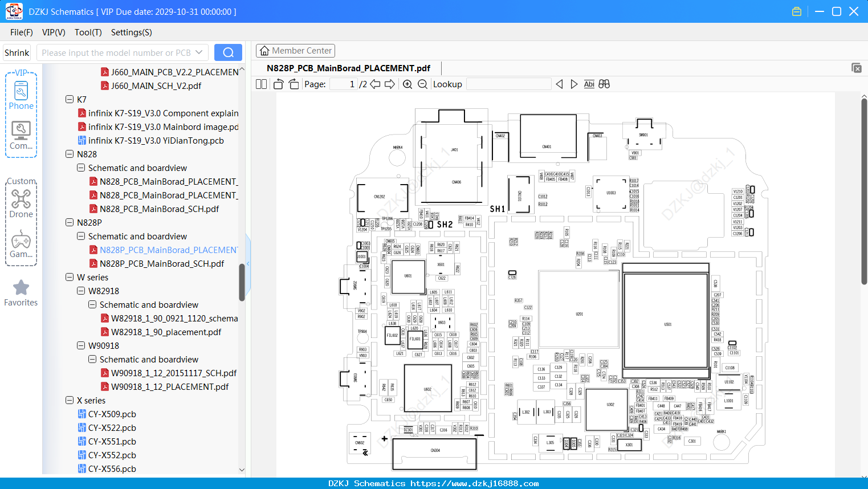The height and width of the screenshot is (489, 868).
Task: Find previous lookup result triangle
Action: tap(559, 84)
